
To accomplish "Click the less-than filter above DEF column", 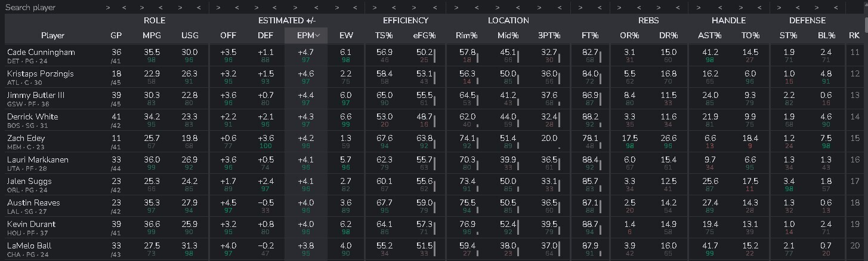I will click(x=274, y=8).
